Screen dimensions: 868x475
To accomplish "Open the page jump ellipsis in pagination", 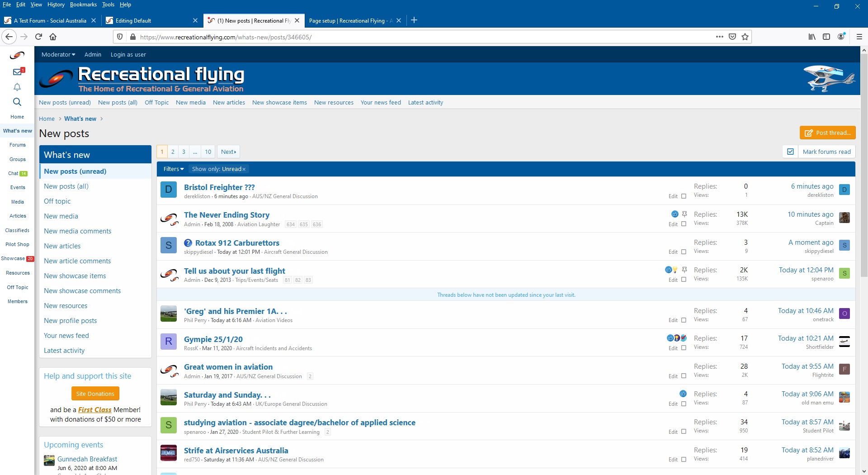I will 195,152.
